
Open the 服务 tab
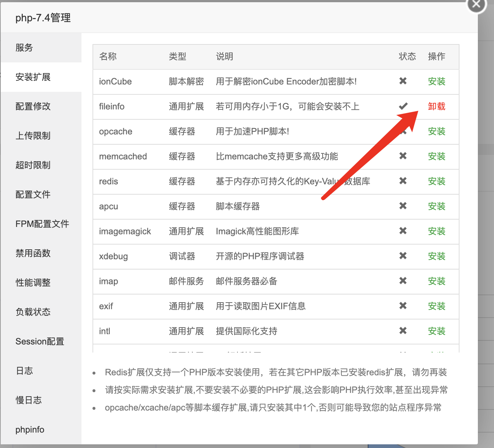coord(41,48)
